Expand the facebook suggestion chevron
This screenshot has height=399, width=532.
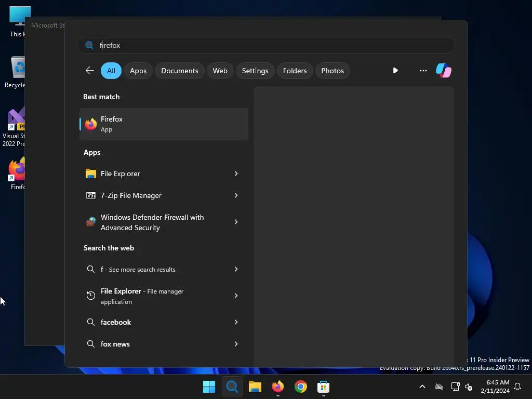point(236,322)
